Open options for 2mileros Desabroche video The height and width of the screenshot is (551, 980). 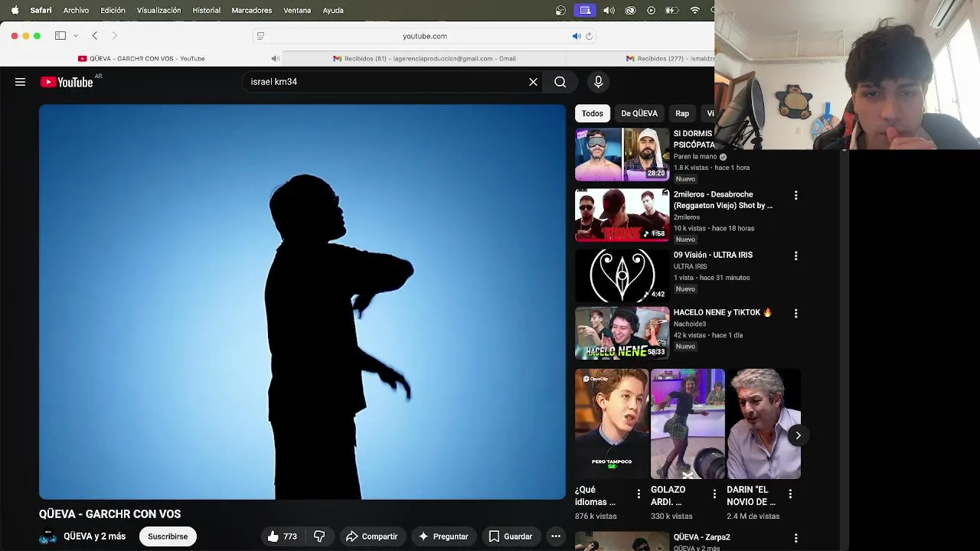point(796,195)
